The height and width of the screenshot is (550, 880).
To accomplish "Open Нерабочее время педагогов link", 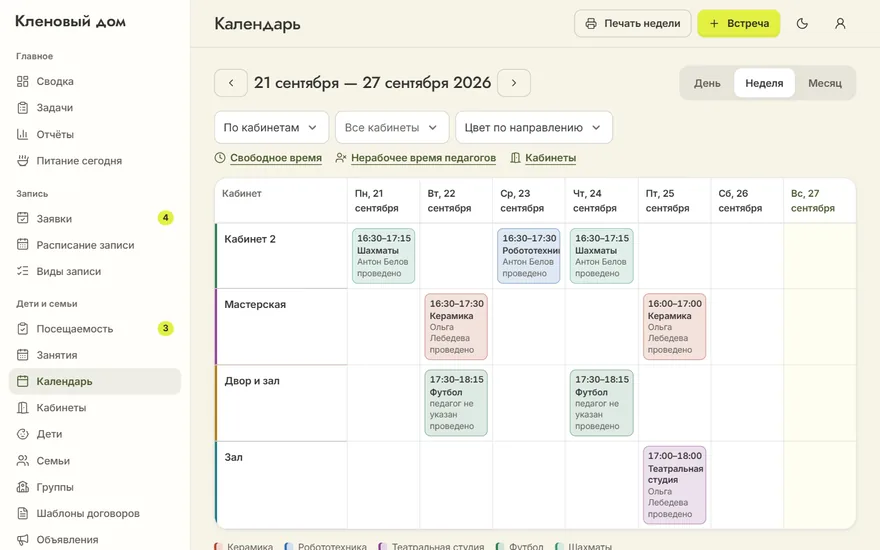I will [x=424, y=158].
